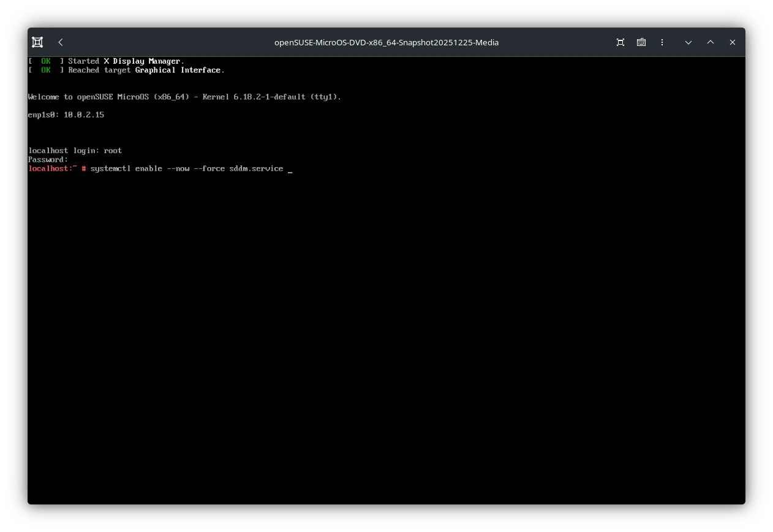Select the word root on the login line
The width and height of the screenshot is (773, 532).
point(113,150)
